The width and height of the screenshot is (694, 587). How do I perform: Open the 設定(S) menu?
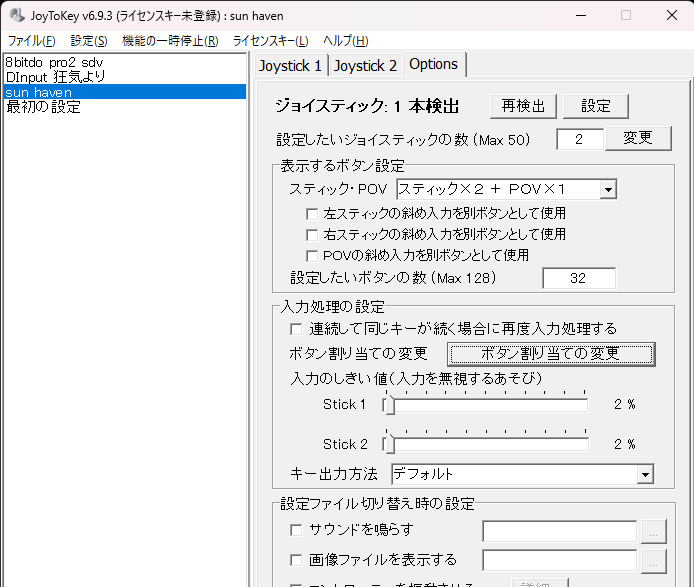point(89,41)
